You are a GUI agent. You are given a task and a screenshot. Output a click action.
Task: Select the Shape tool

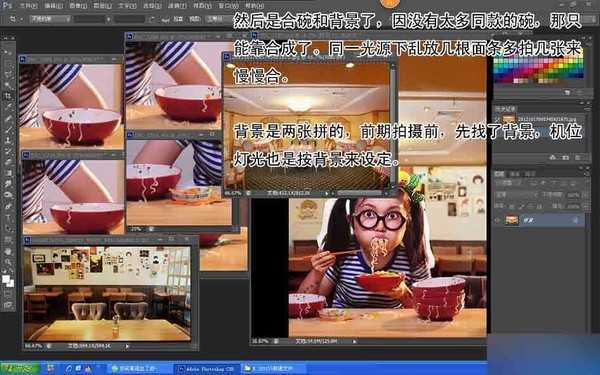coord(8,240)
